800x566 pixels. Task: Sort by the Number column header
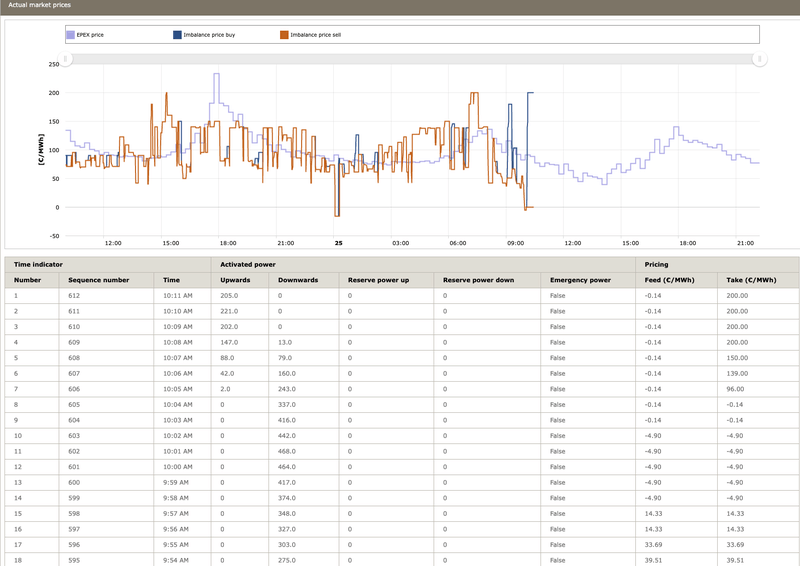point(27,280)
